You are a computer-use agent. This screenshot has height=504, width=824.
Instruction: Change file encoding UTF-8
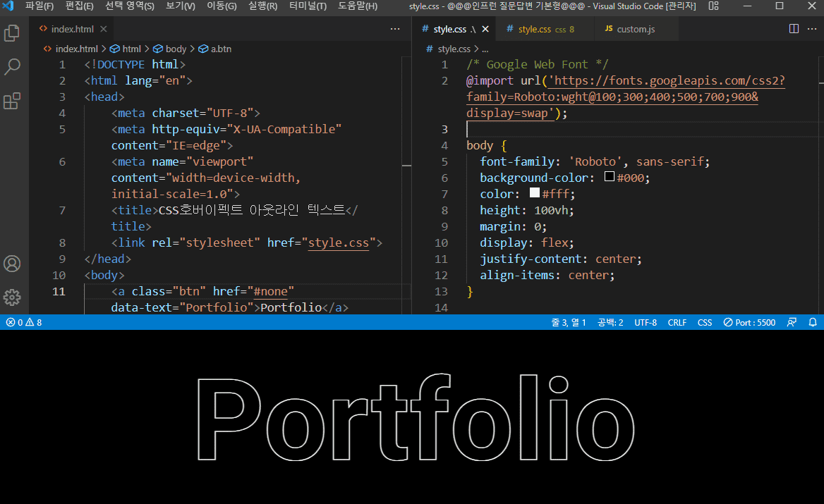point(646,322)
